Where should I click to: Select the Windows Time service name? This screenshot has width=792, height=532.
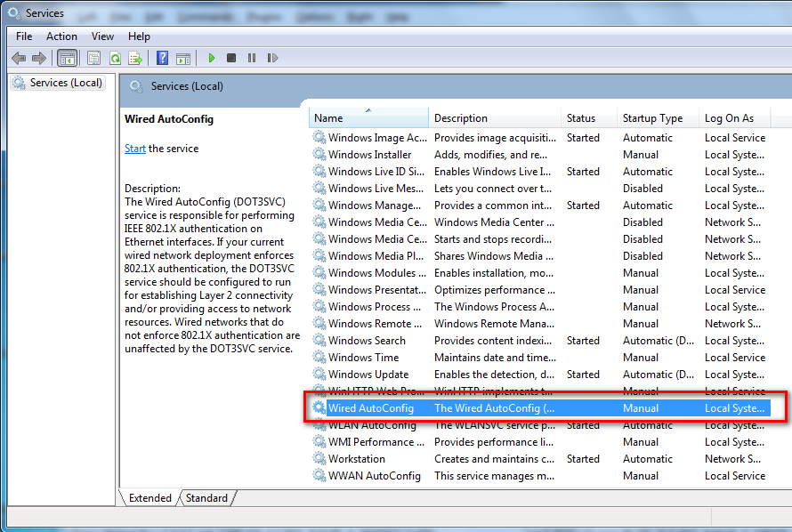(x=364, y=358)
